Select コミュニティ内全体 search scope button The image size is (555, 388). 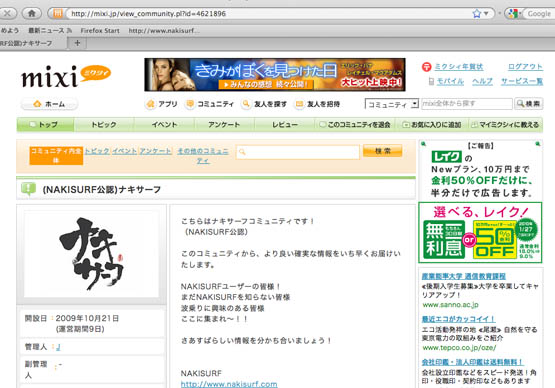coord(56,155)
